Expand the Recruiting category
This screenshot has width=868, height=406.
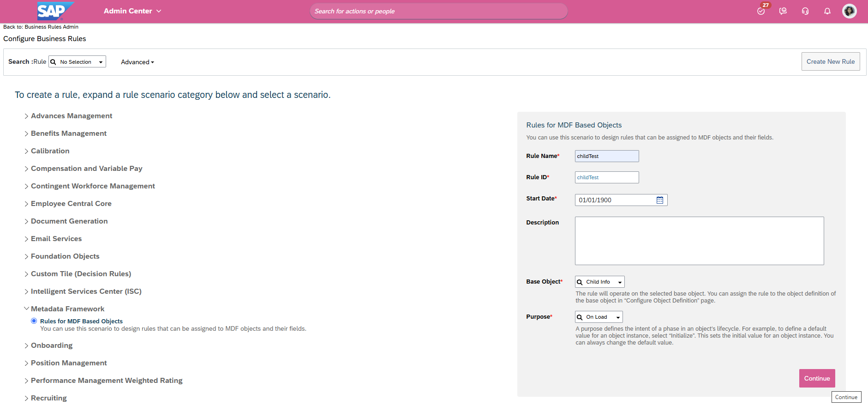[x=45, y=398]
